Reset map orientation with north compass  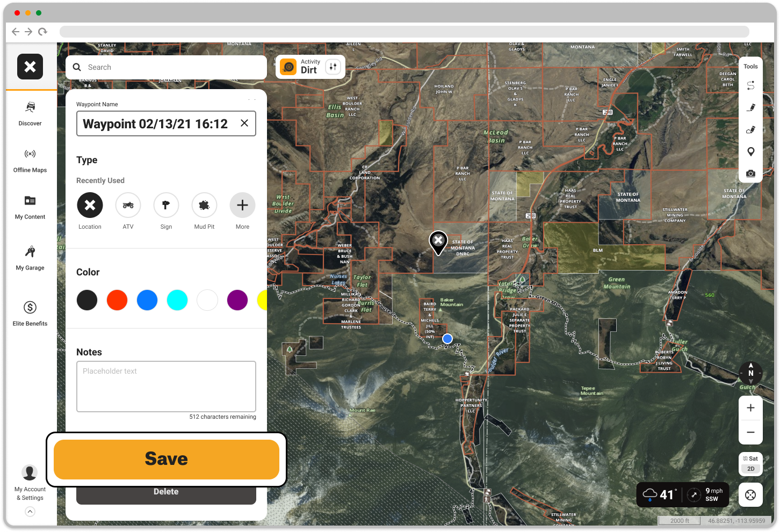750,373
